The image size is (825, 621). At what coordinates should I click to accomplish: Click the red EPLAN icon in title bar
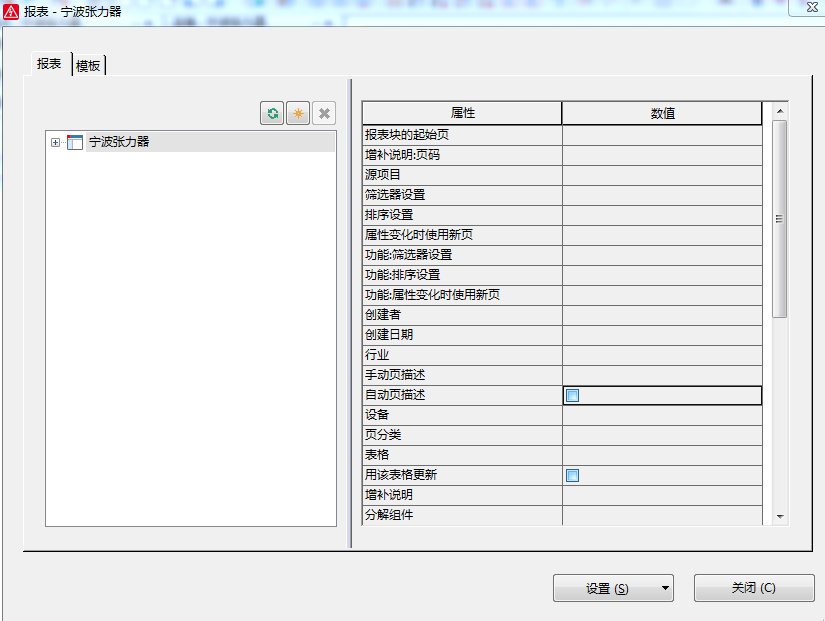click(x=12, y=11)
